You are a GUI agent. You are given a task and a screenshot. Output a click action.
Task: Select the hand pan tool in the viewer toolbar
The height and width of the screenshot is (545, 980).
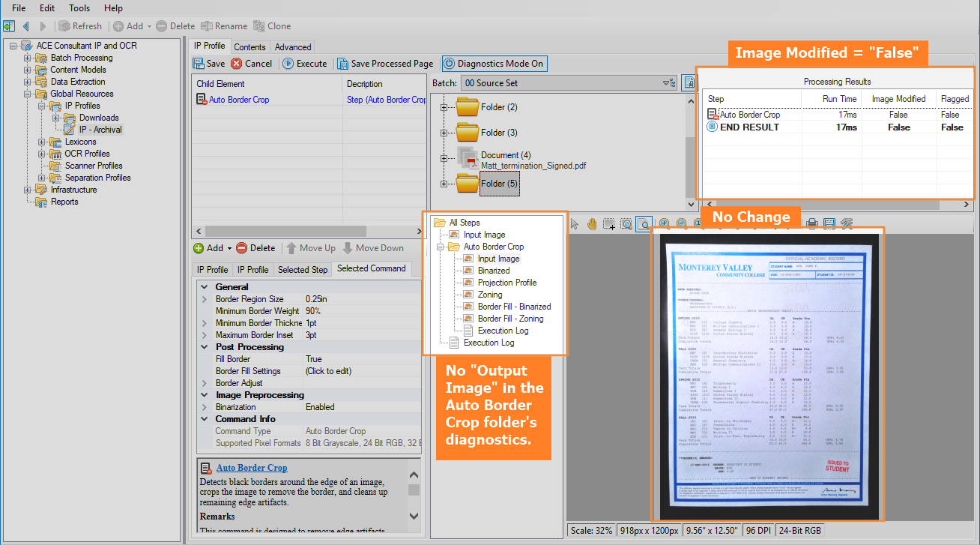(592, 223)
